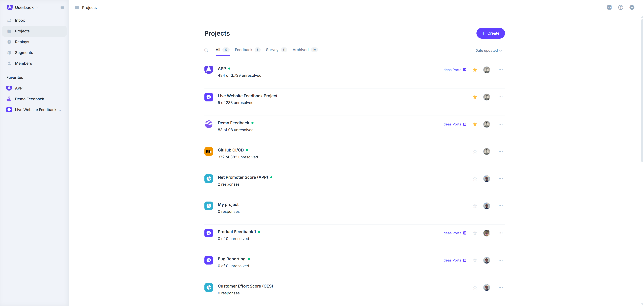Collapse sidebar with the hamburger icon
This screenshot has height=306, width=644.
pos(62,8)
